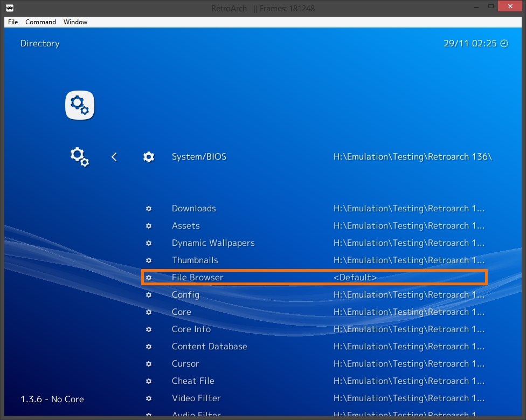The height and width of the screenshot is (420, 526).
Task: Click the <Default> value of File Browser
Action: point(355,278)
